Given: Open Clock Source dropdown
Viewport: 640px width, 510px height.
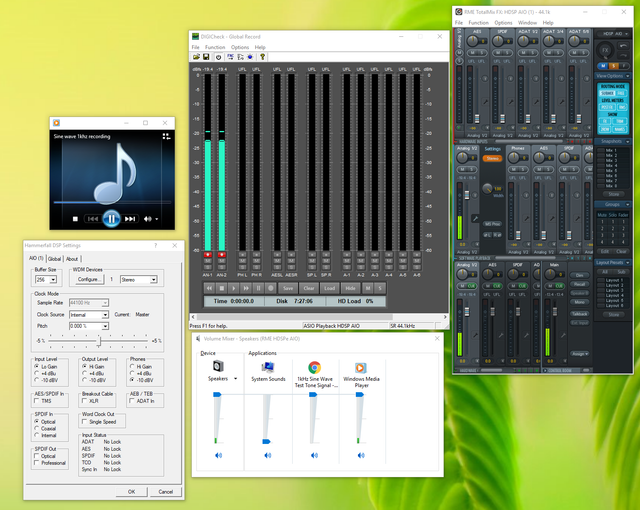Looking at the screenshot, I should (105, 315).
